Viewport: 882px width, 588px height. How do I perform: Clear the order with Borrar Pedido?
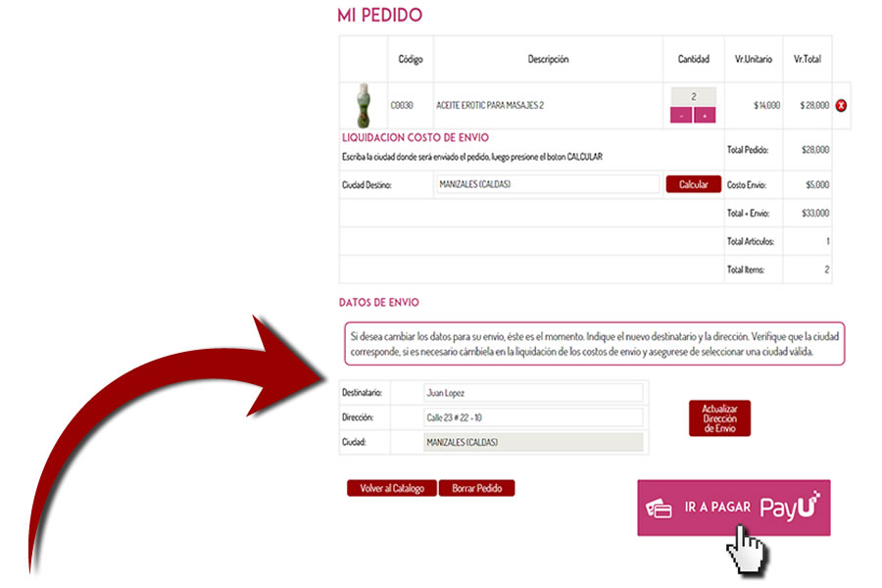476,488
